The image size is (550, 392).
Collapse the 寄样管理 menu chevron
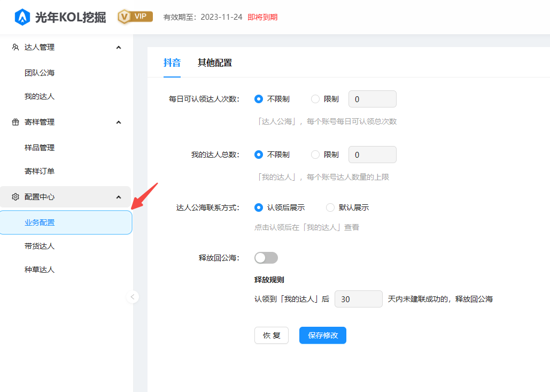119,122
